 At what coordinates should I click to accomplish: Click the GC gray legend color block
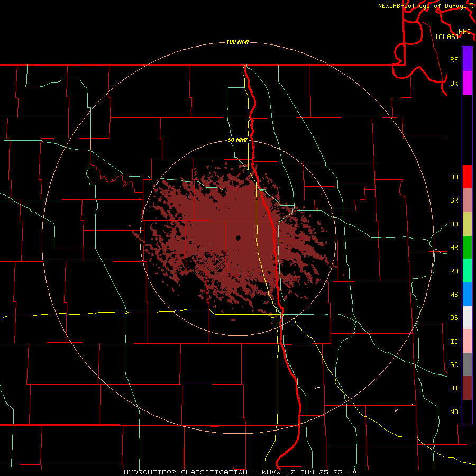tap(467, 364)
